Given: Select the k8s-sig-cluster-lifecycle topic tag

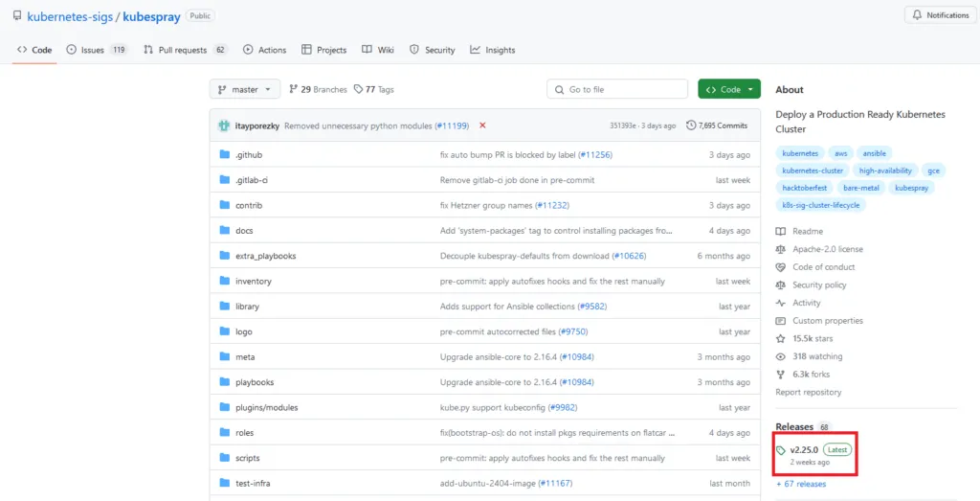Looking at the screenshot, I should [820, 205].
